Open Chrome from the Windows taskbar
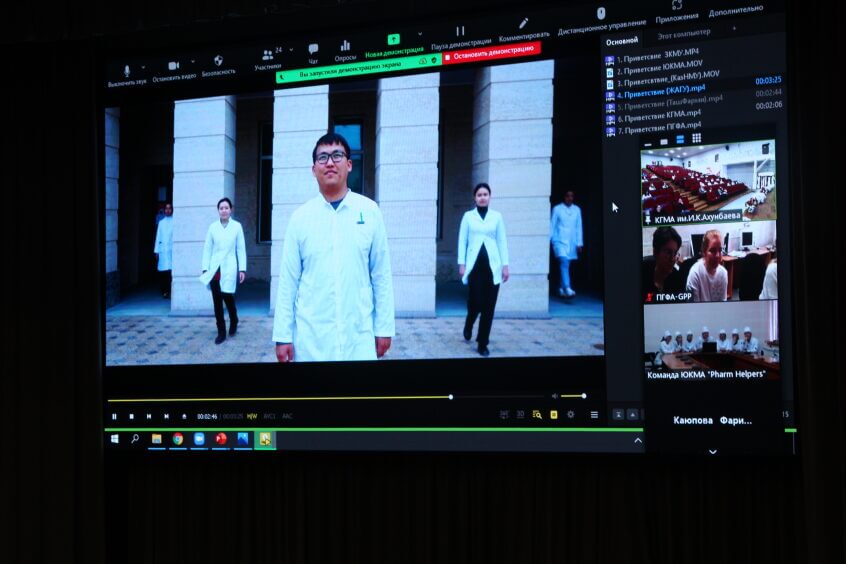 point(177,438)
